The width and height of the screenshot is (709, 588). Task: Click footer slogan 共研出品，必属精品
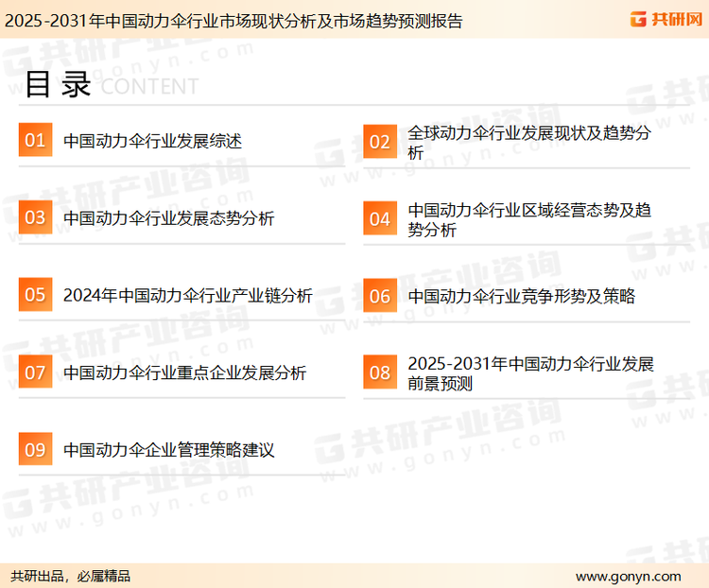[71, 576]
